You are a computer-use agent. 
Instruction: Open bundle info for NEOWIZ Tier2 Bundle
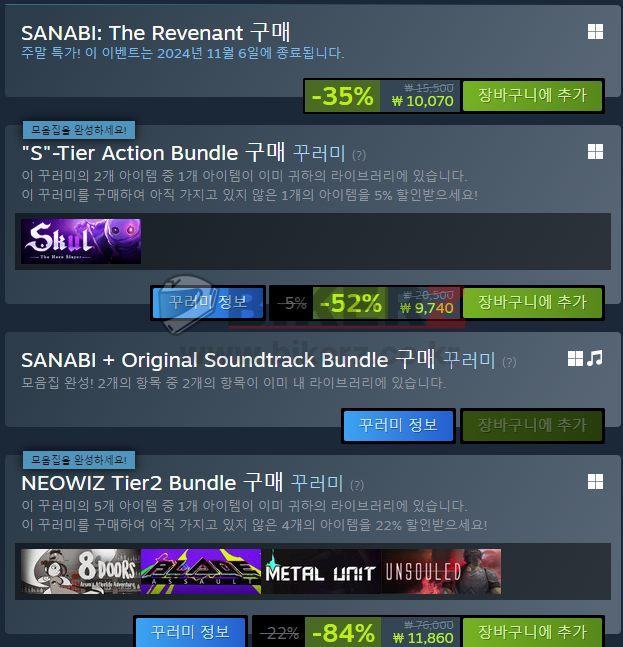190,633
